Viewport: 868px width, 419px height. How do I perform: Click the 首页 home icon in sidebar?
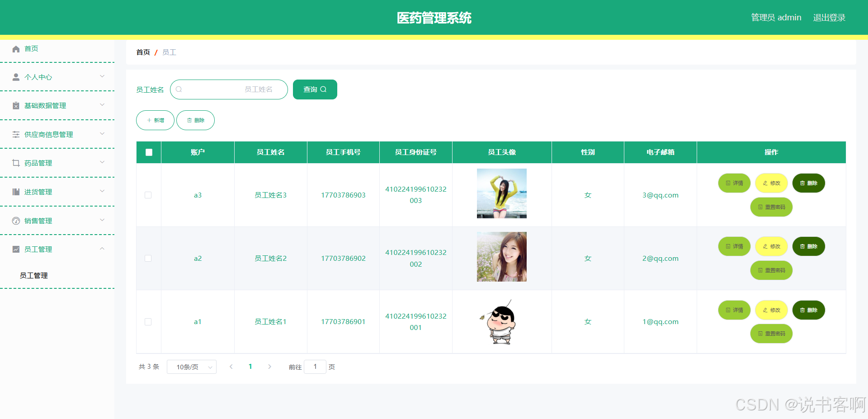tap(16, 48)
